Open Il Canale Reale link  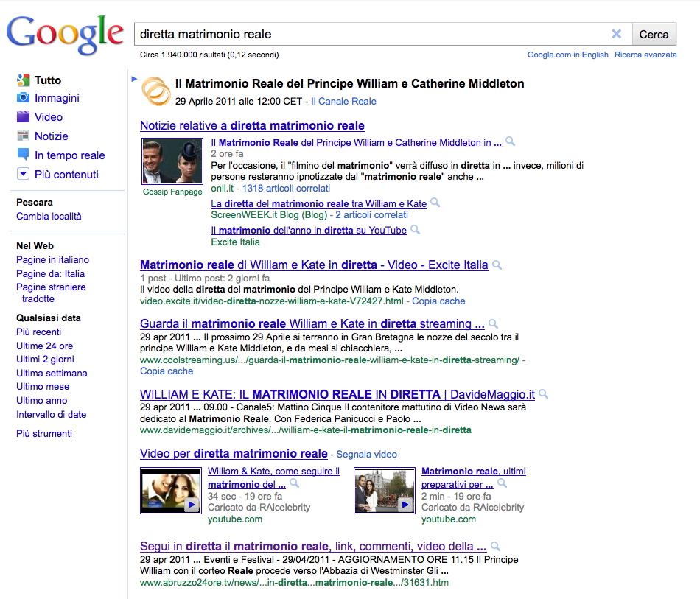(x=343, y=102)
